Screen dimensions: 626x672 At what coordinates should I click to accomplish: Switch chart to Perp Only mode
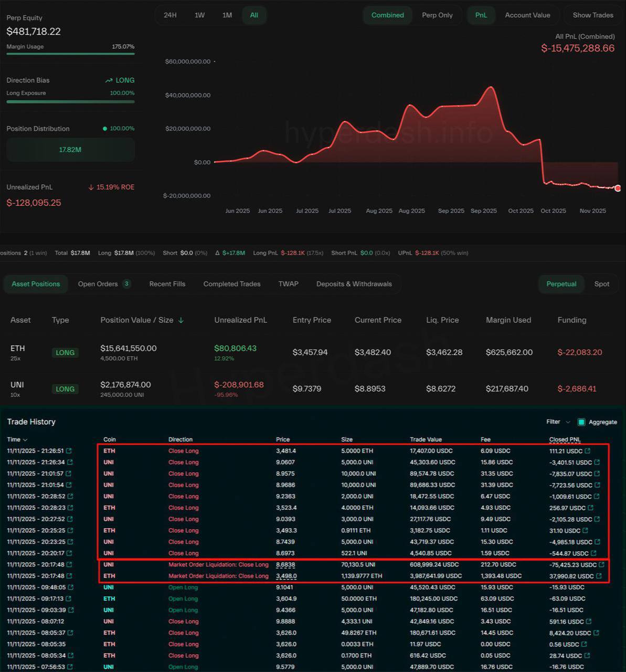click(x=437, y=15)
